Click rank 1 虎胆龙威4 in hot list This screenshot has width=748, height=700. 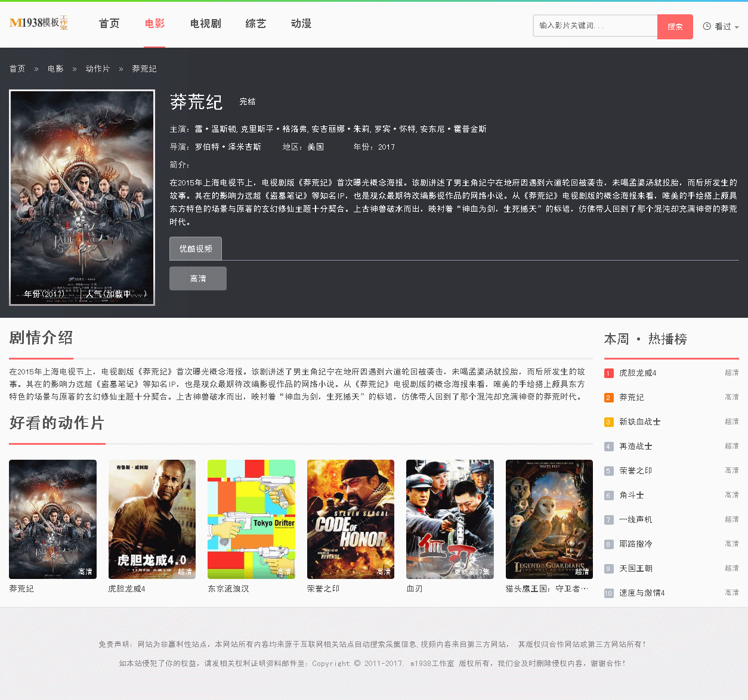(x=638, y=373)
